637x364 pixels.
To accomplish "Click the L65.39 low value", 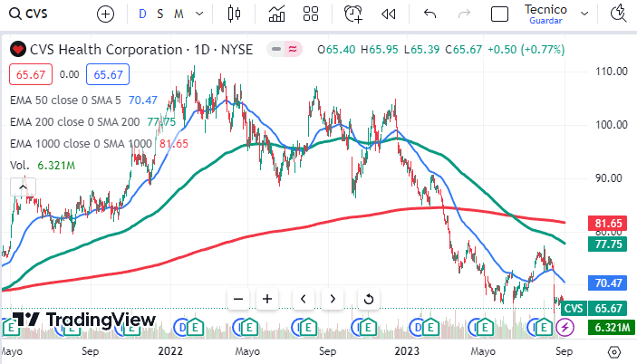I will point(421,50).
